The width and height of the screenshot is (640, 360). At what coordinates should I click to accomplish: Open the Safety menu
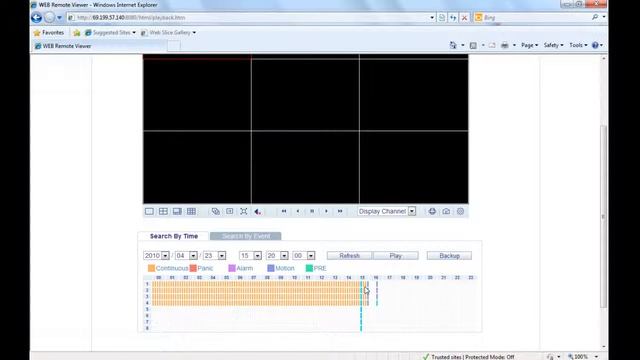553,45
